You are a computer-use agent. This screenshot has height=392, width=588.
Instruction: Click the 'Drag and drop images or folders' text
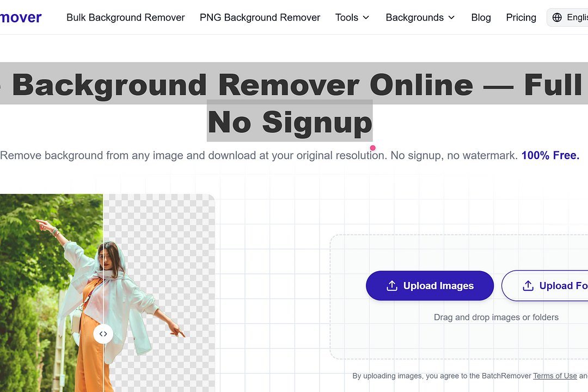496,317
